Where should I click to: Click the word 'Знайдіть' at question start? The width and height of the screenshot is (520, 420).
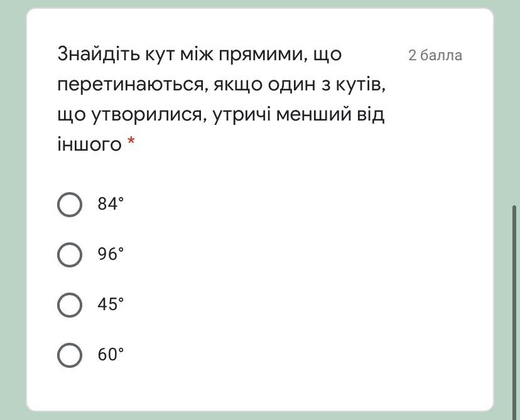99,55
